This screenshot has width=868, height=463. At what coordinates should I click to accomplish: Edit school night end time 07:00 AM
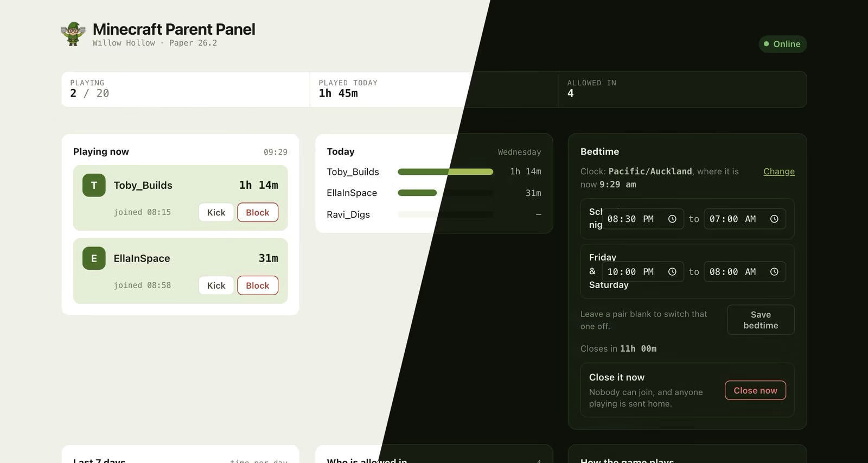(x=745, y=219)
